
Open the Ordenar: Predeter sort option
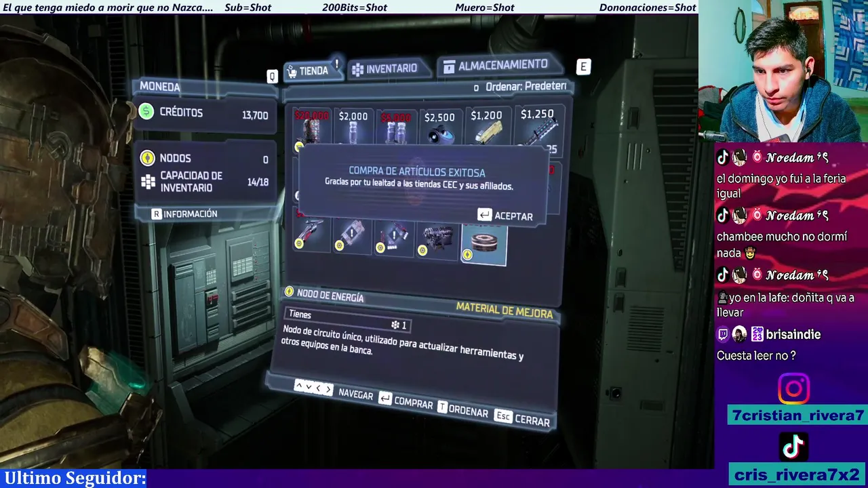pyautogui.click(x=520, y=87)
